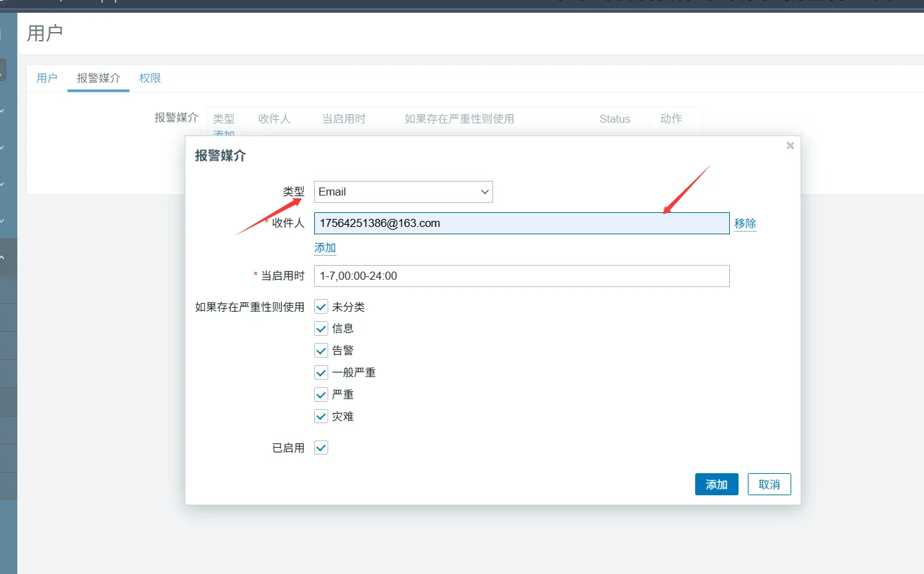Uncheck the 未分类 severity checkbox
Screen dimensions: 924x574
[322, 307]
